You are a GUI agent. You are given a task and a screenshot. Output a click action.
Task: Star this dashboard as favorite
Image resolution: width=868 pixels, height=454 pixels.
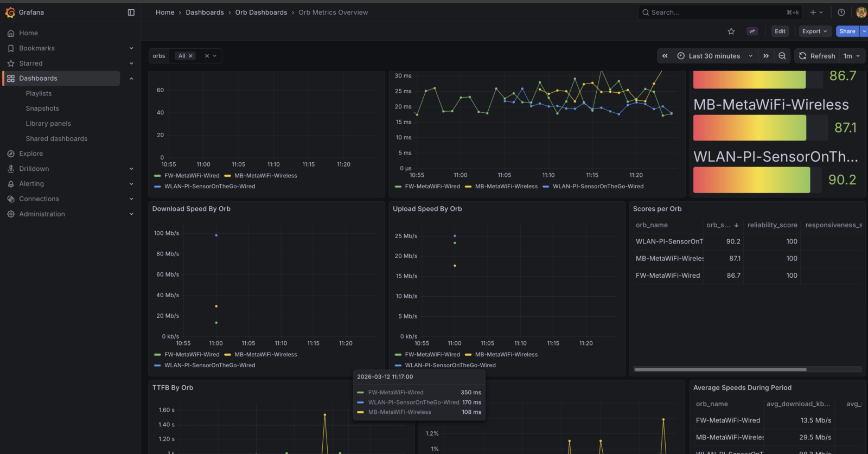click(x=731, y=31)
